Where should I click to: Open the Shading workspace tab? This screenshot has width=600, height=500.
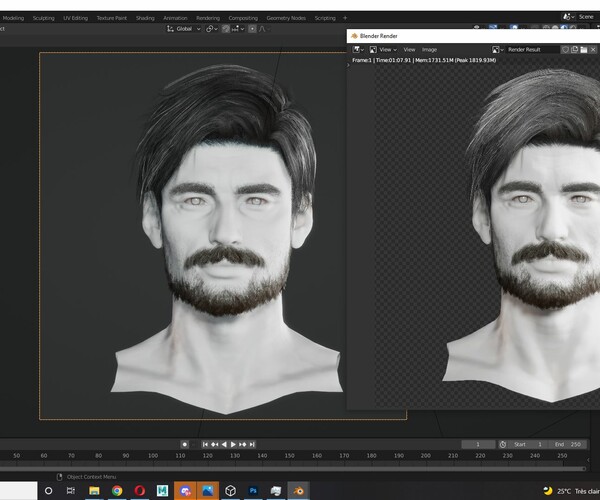(x=145, y=18)
